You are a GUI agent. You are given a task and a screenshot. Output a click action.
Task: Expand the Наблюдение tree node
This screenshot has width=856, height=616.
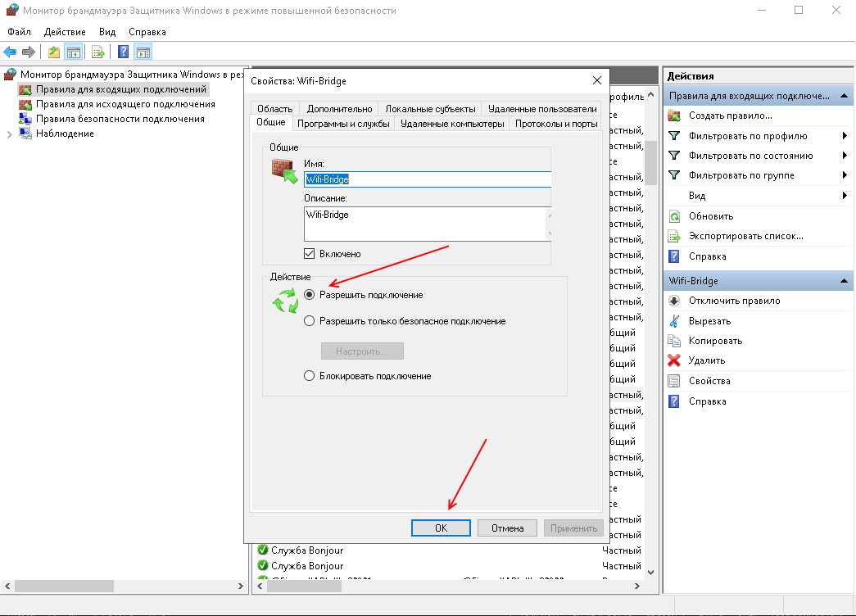coord(9,134)
